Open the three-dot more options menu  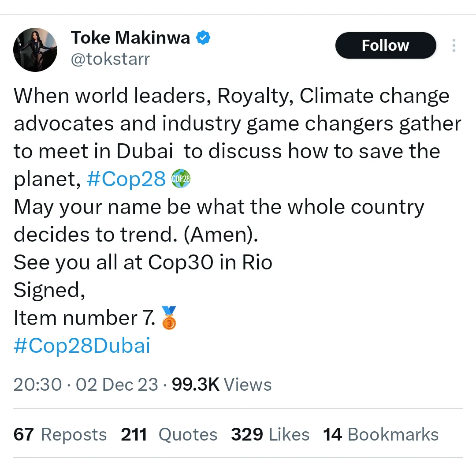pos(454,45)
